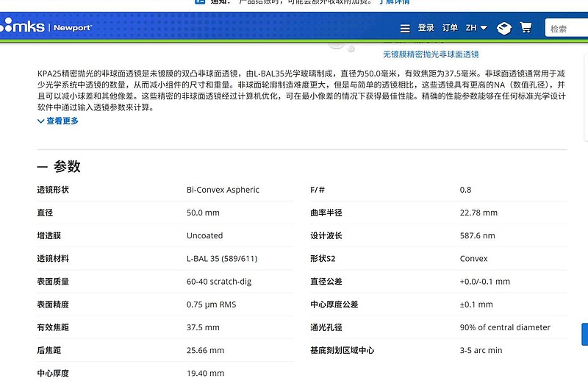Click the 后焦距 label

(x=49, y=350)
